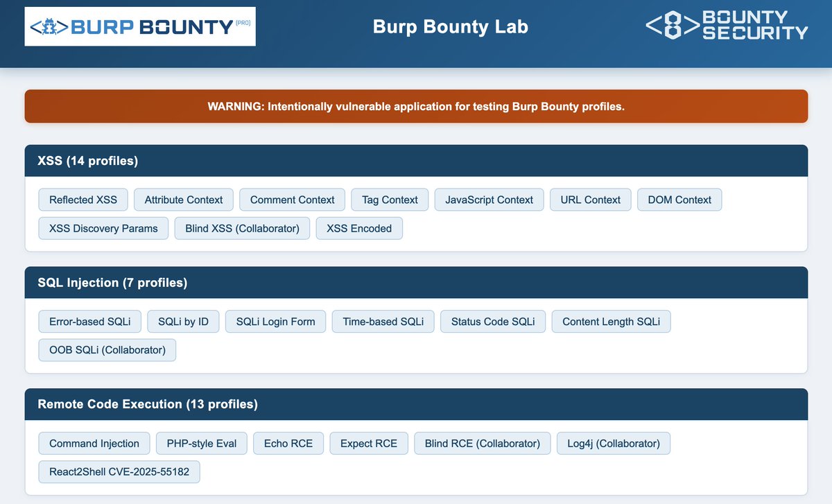Launch the Blind XSS Collaborator test
The image size is (832, 504).
click(242, 227)
